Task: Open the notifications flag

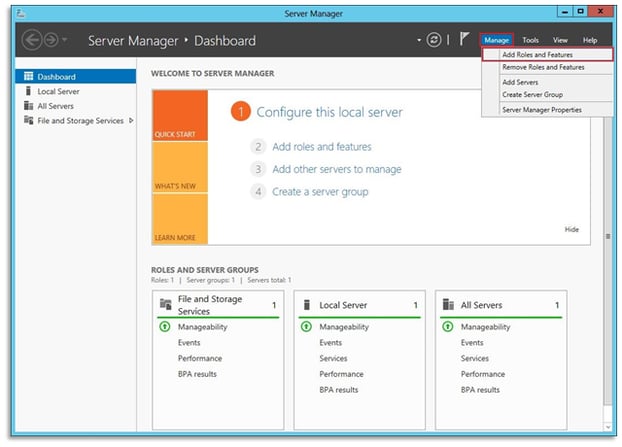Action: tap(464, 39)
